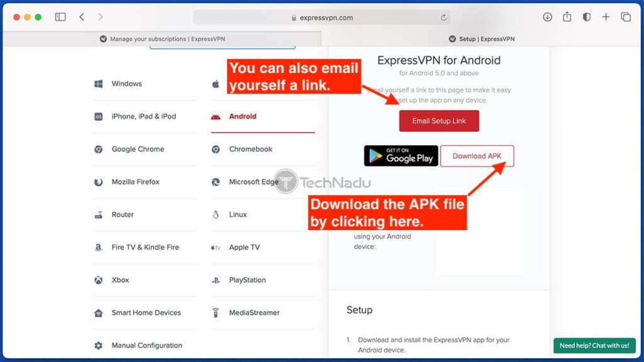Image resolution: width=644 pixels, height=362 pixels.
Task: Click the Manual Configuration gear icon
Action: point(99,346)
